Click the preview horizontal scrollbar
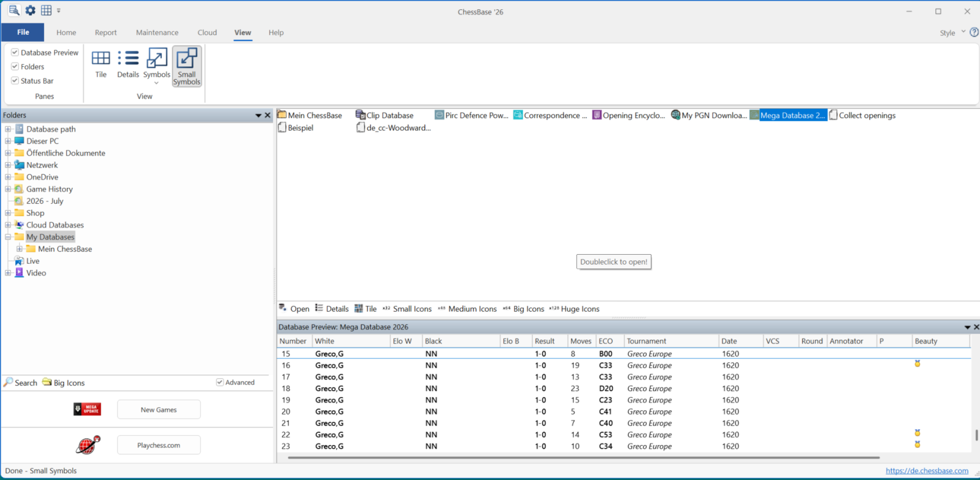This screenshot has width=980, height=480. [x=584, y=457]
